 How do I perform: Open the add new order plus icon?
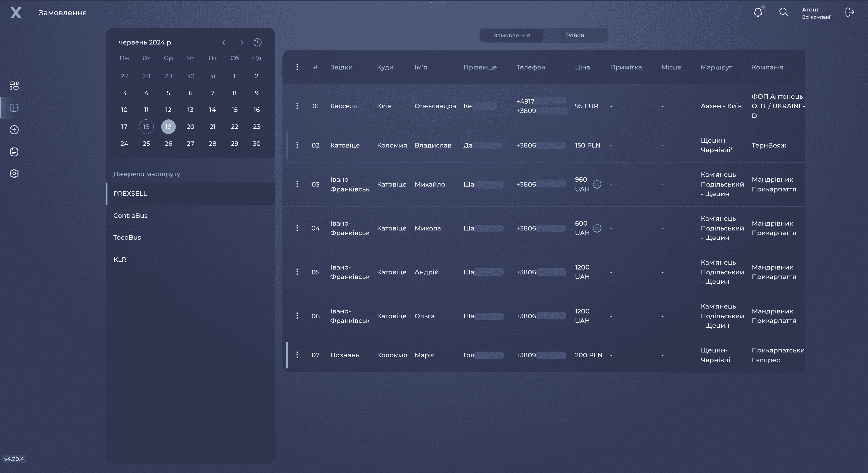pyautogui.click(x=14, y=130)
